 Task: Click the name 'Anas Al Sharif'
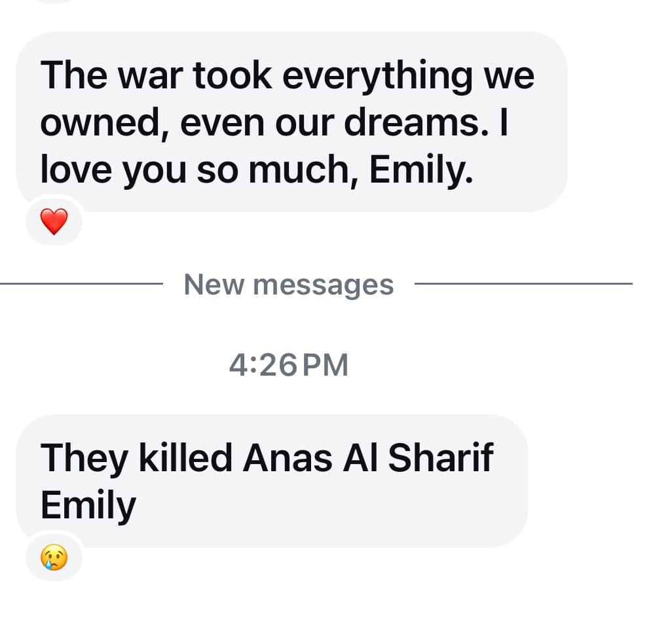pyautogui.click(x=368, y=458)
